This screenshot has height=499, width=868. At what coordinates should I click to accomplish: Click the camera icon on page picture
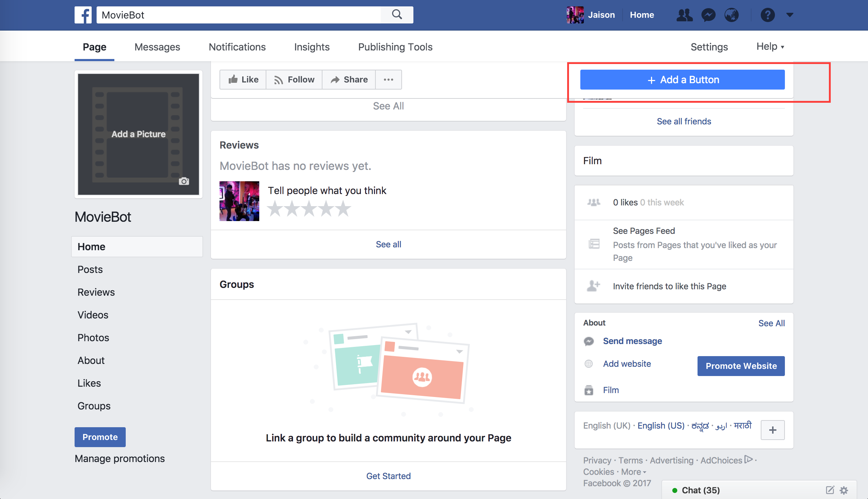[184, 181]
